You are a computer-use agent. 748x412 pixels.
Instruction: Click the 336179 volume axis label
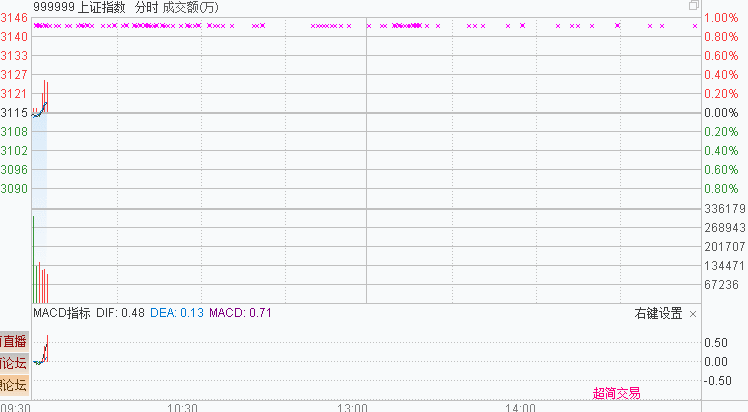725,209
